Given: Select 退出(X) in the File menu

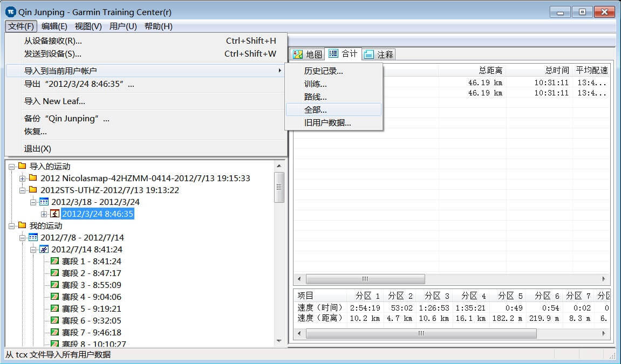Looking at the screenshot, I should 146,149.
